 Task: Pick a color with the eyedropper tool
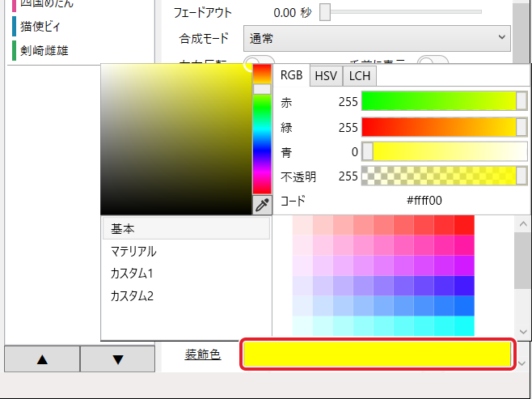pos(262,205)
